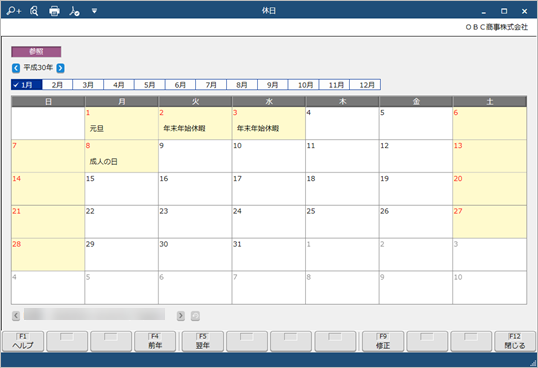538x368 pixels.
Task: Switch to the 6月 tab
Action: (180, 85)
